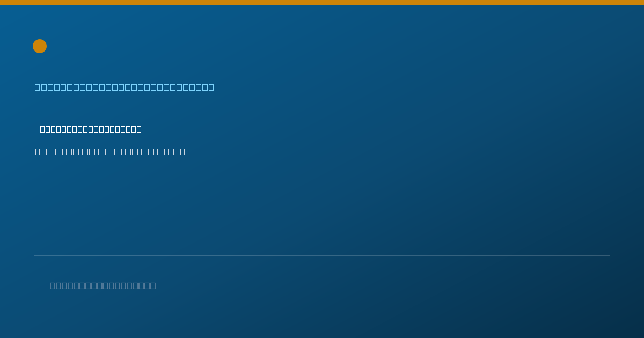Click the orange bar along the top edge
This screenshot has width=644, height=338.
[322, 3]
